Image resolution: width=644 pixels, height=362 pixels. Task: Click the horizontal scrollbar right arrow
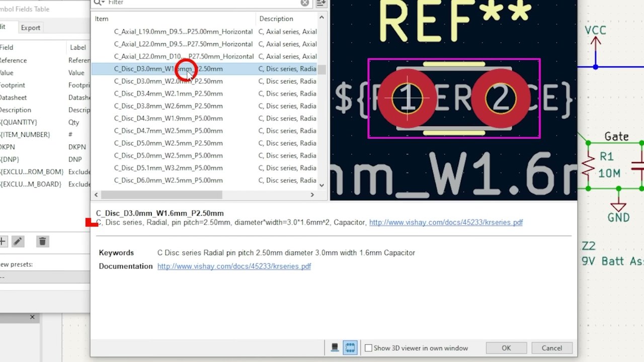coord(312,195)
